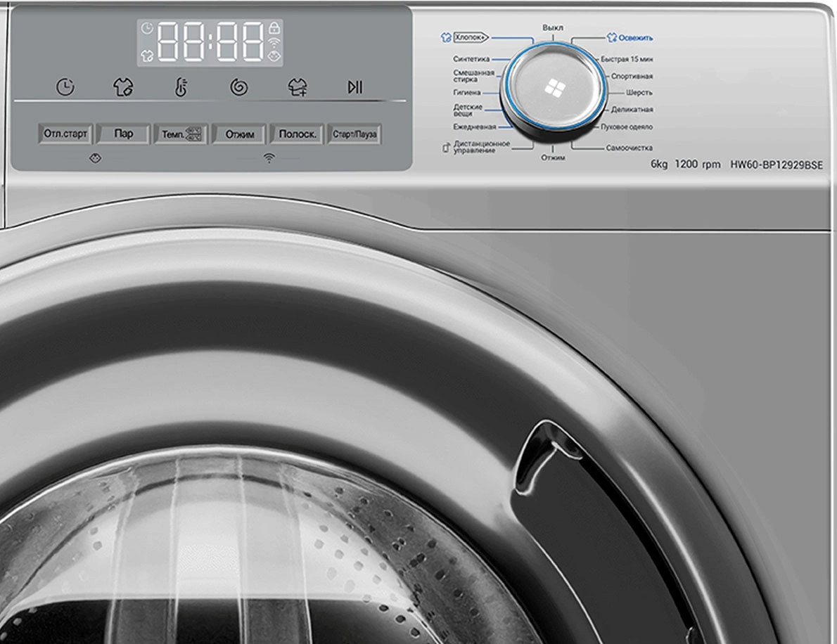
Task: Tap the spin spiral icon
Action: click(x=239, y=87)
